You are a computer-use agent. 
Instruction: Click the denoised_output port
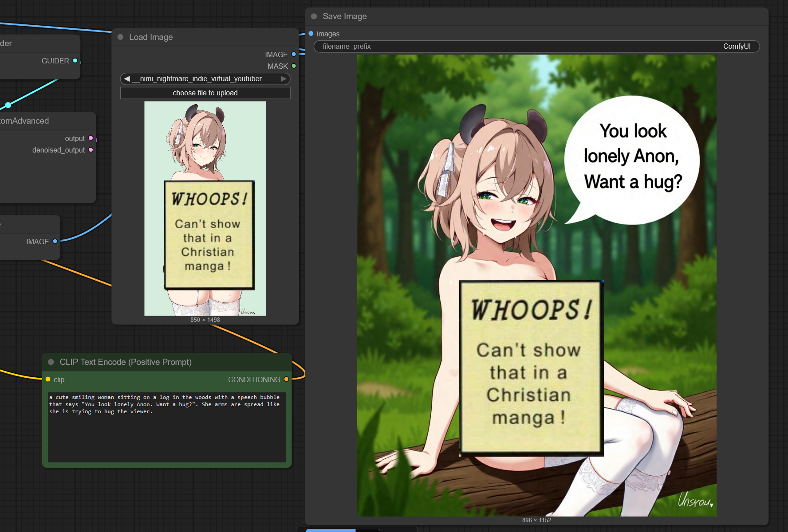[x=91, y=150]
